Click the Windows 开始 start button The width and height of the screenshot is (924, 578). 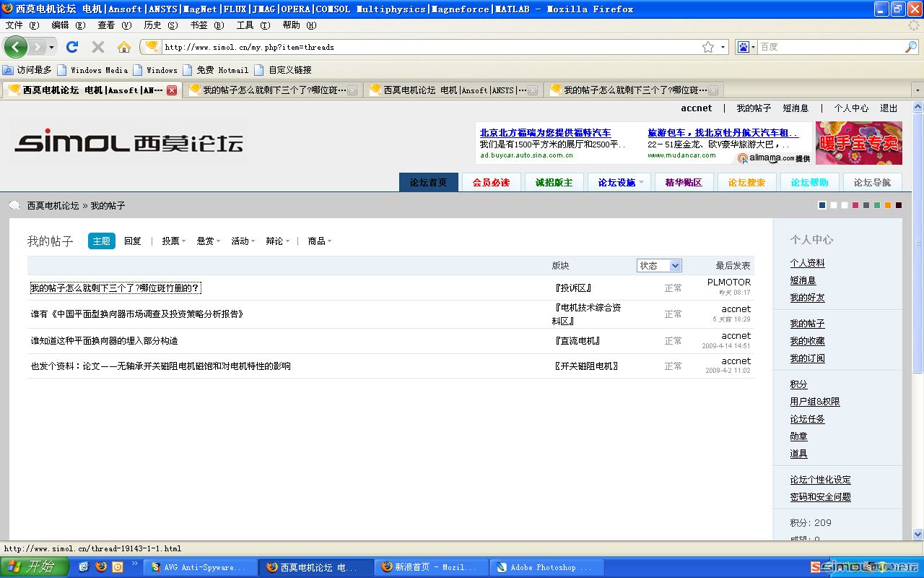[x=35, y=567]
